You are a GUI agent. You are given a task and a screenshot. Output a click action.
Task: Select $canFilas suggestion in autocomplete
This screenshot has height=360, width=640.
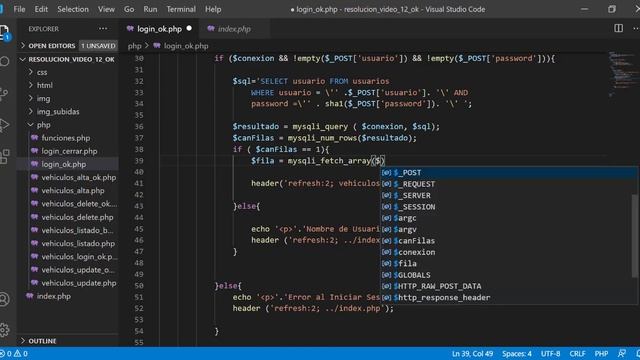(509, 241)
